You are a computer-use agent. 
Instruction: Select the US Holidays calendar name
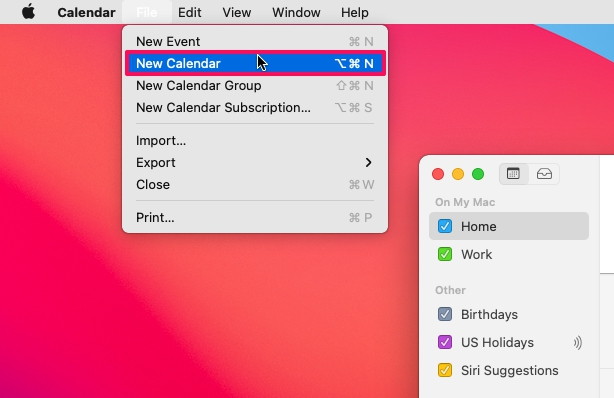coord(497,343)
